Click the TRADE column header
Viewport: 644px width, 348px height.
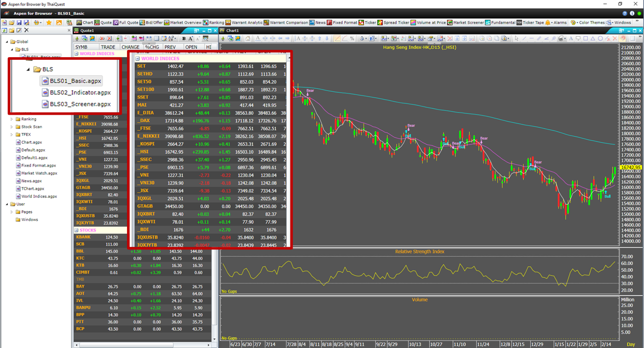pyautogui.click(x=109, y=47)
